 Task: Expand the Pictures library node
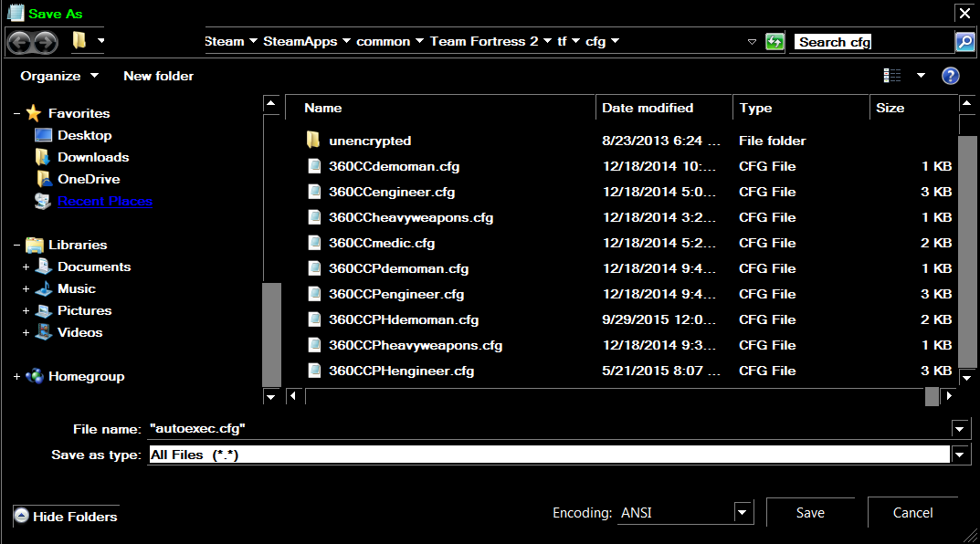point(26,310)
